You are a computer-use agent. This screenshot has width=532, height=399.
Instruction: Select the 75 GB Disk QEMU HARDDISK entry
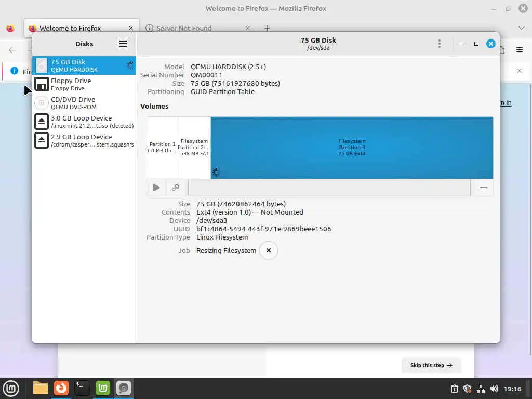(x=84, y=65)
